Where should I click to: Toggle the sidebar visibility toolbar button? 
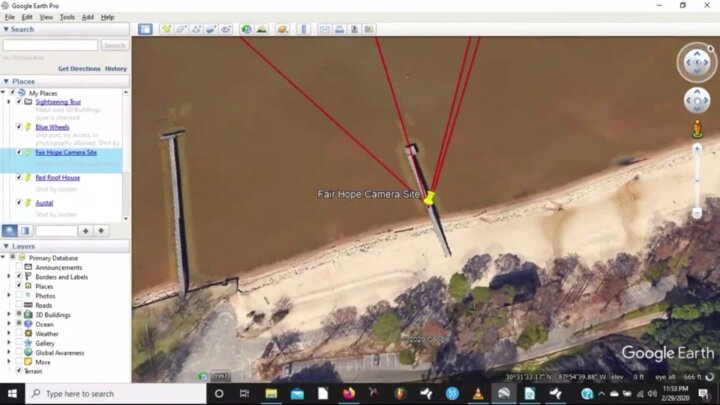click(145, 29)
